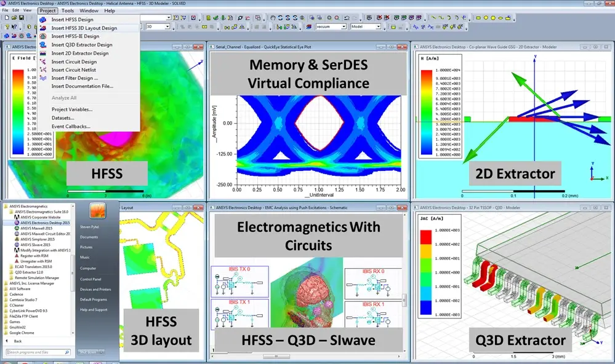Click the ANSYS Simplorer 2015 program icon
Screen dimensions: 615x364
17,239
